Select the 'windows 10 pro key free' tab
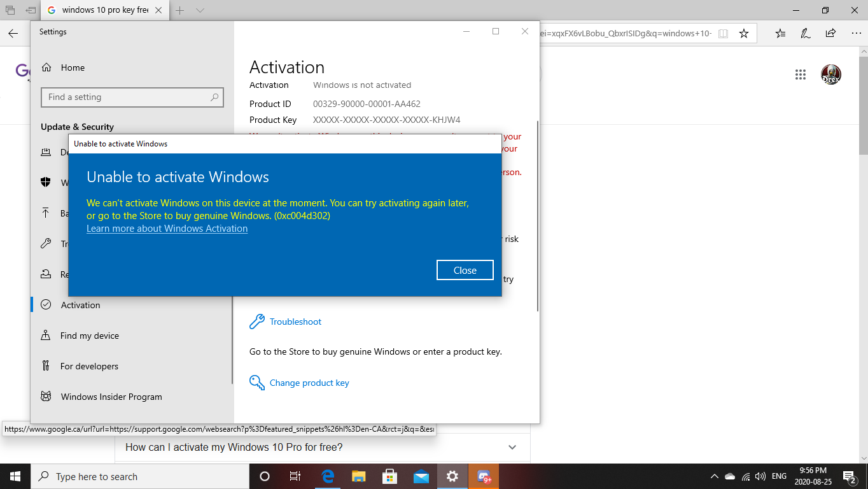Image resolution: width=868 pixels, height=489 pixels. point(105,10)
